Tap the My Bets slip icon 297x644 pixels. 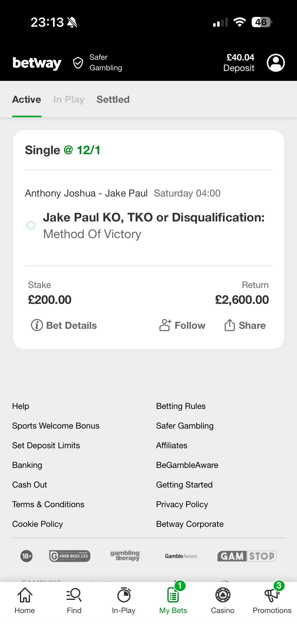[173, 595]
